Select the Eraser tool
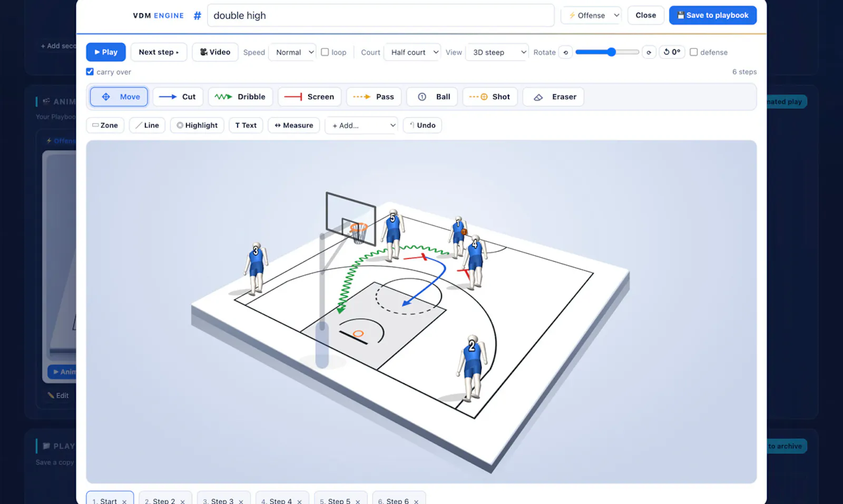 [553, 97]
